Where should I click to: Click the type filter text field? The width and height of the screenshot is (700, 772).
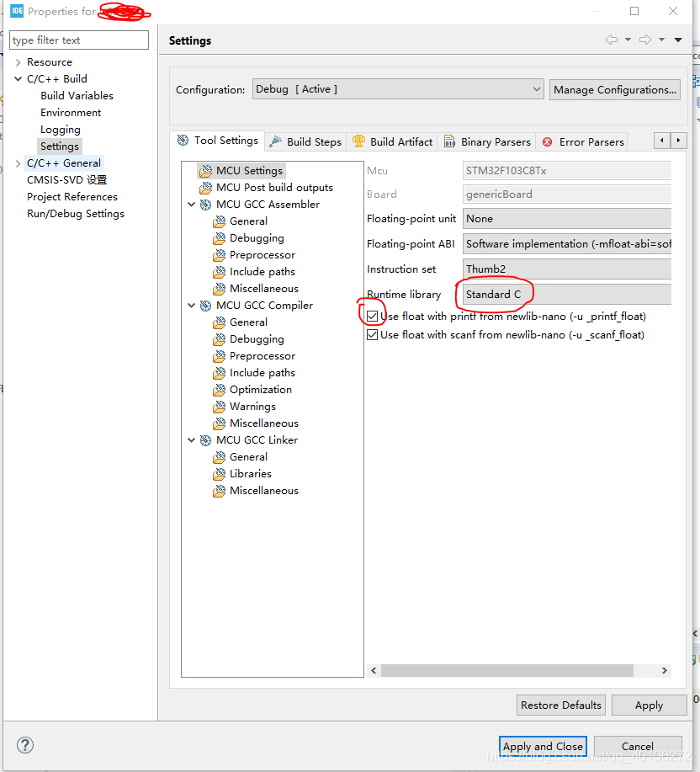pyautogui.click(x=78, y=40)
